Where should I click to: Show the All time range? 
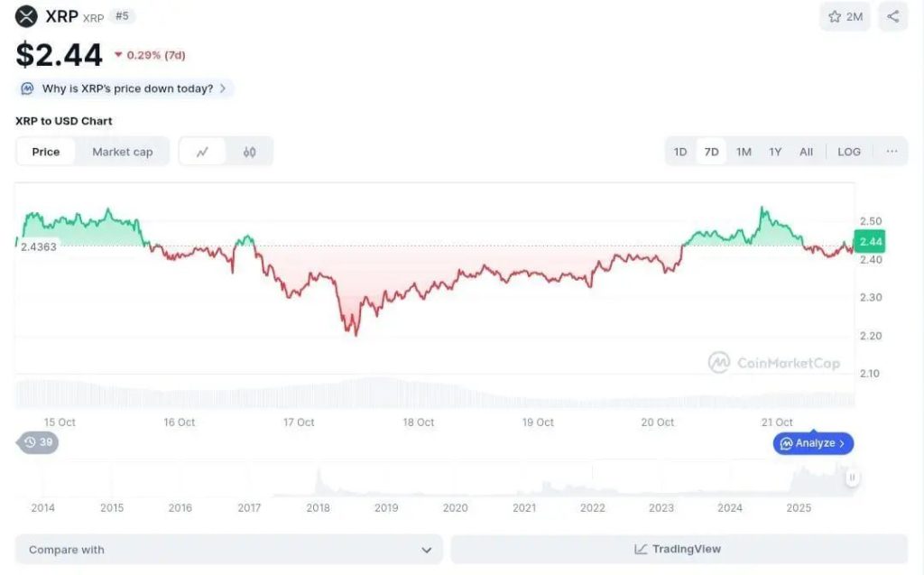click(806, 152)
